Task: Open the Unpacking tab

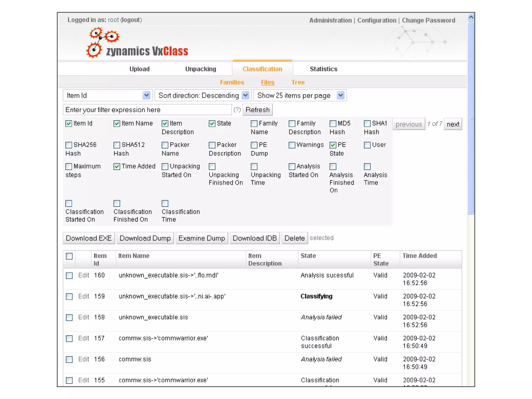Action: click(x=201, y=69)
